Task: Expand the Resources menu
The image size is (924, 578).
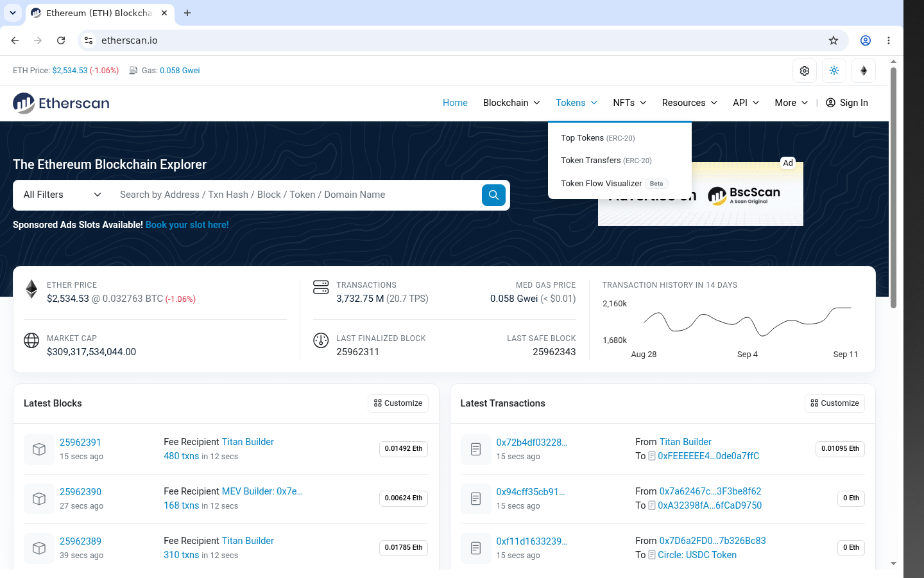Action: point(690,103)
